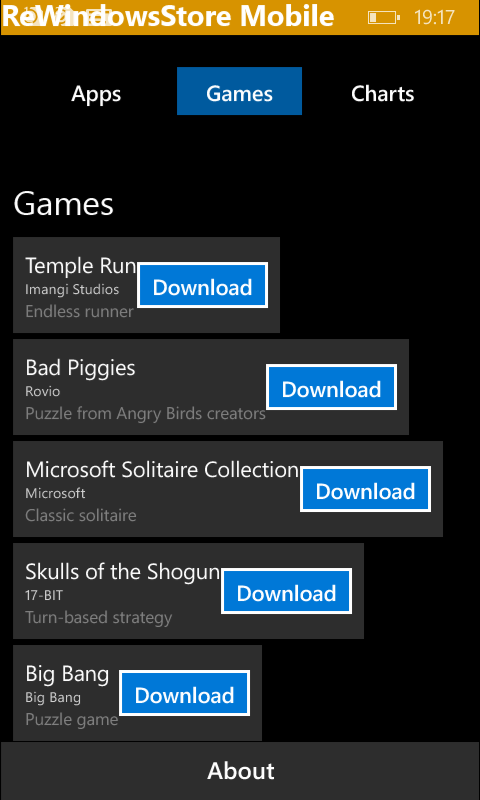Download the Big Bang game
Image resolution: width=480 pixels, height=800 pixels.
click(184, 695)
